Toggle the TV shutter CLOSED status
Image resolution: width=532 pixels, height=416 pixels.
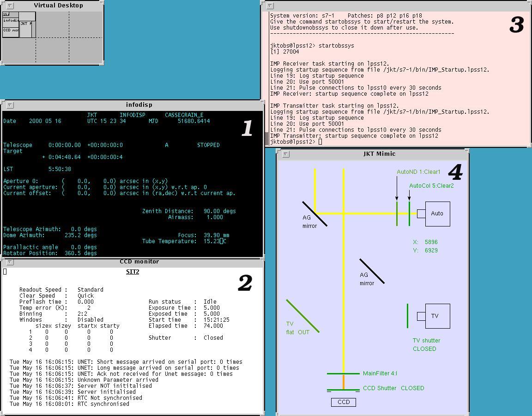426,345
